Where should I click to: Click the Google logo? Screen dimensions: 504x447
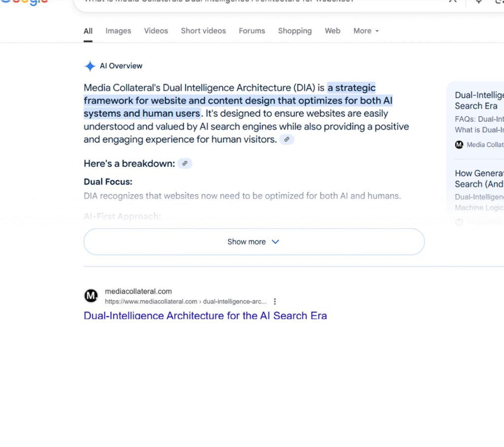[25, 2]
